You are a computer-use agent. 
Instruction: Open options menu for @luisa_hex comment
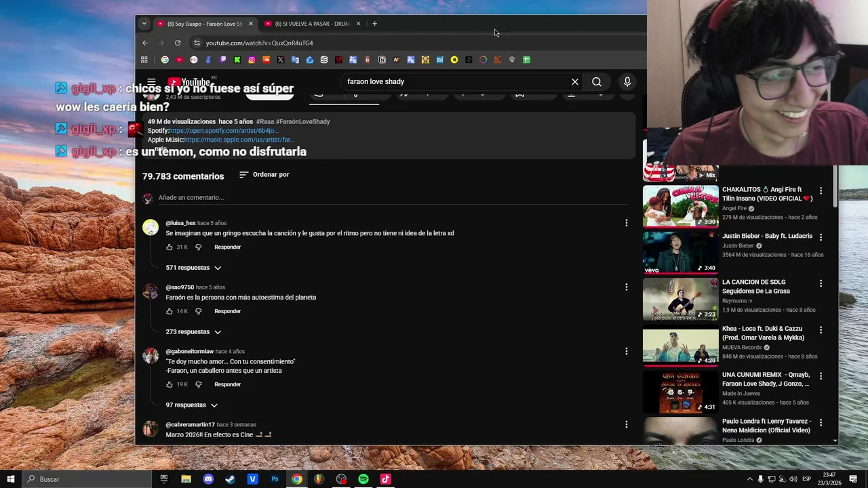pos(626,223)
